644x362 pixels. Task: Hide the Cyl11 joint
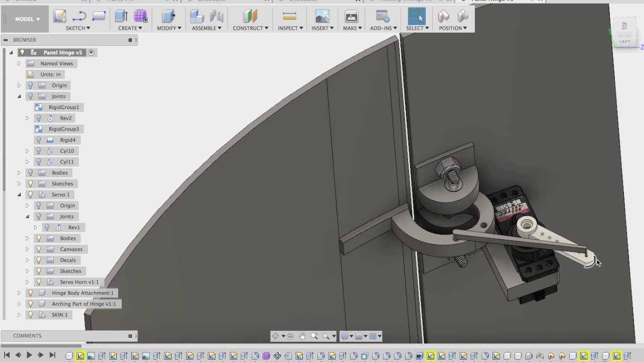(x=39, y=162)
